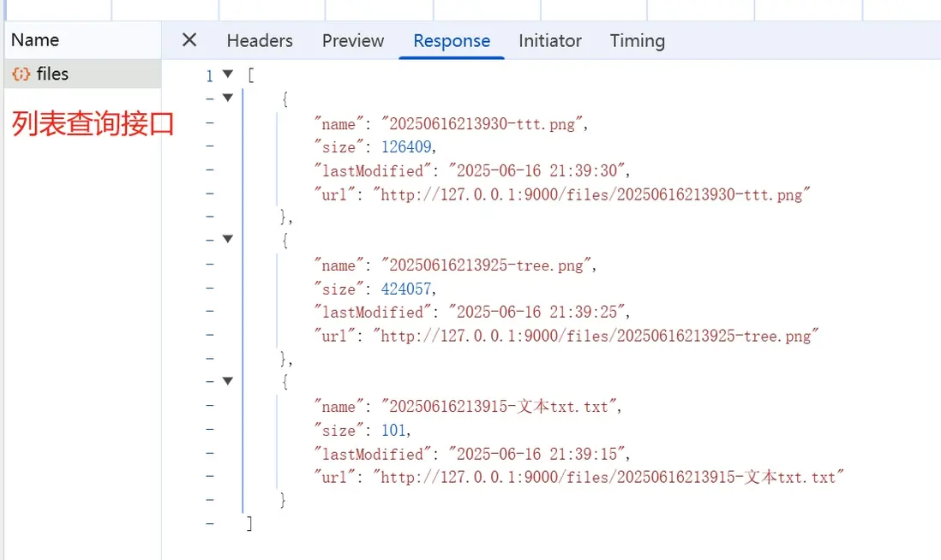941x560 pixels.
Task: Click the ttt.png file URL
Action: pyautogui.click(x=592, y=194)
